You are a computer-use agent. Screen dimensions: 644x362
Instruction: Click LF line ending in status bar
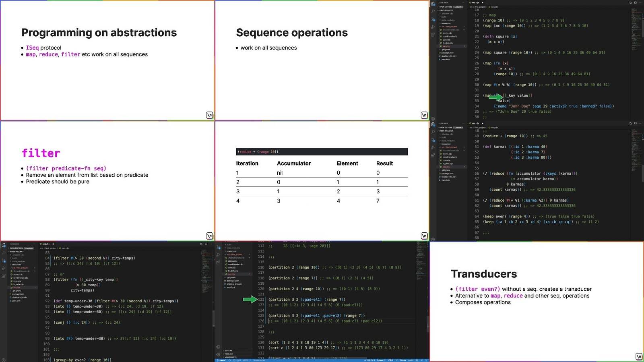pos(397,360)
